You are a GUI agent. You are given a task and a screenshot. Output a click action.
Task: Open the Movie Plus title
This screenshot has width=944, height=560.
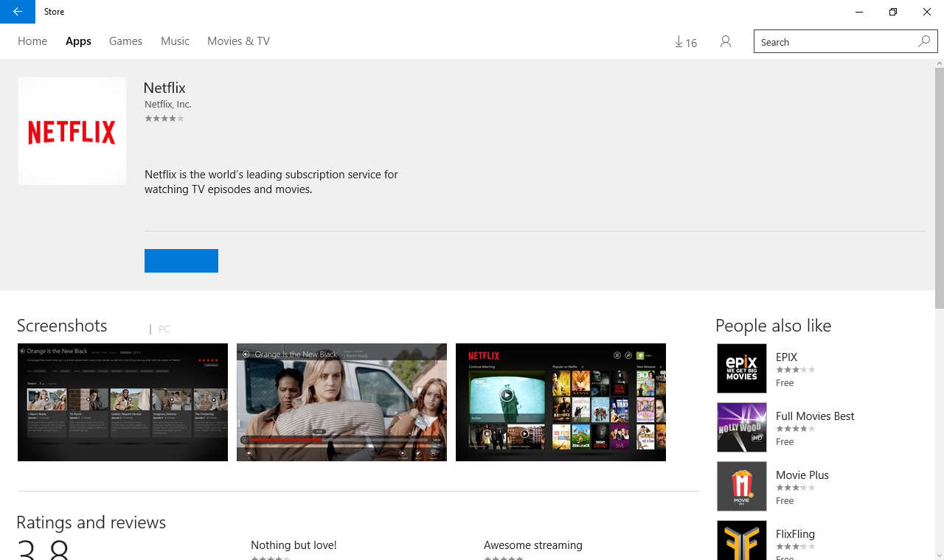802,475
